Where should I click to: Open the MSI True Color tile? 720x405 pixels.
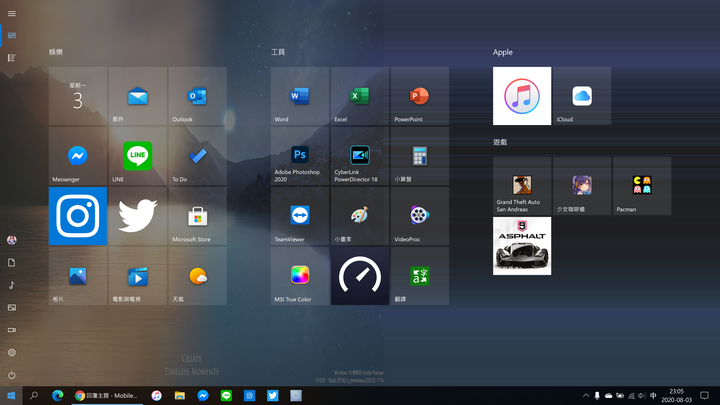tap(300, 276)
